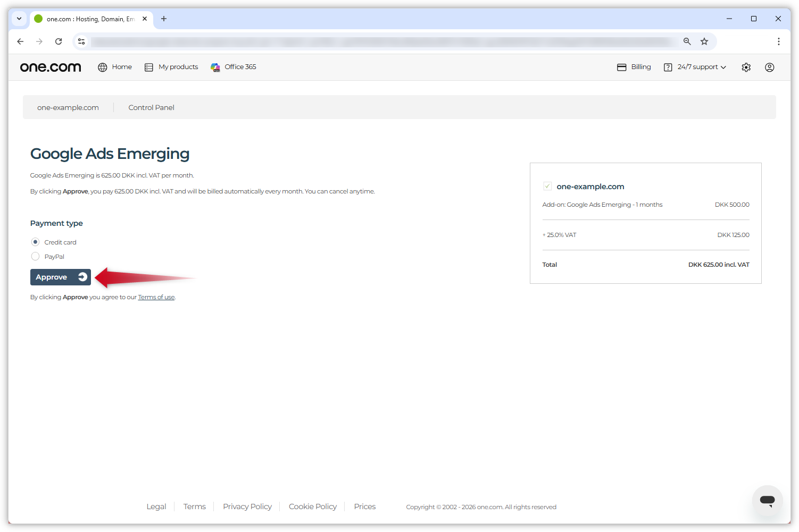
Task: Open the Terms footer link
Action: (195, 506)
